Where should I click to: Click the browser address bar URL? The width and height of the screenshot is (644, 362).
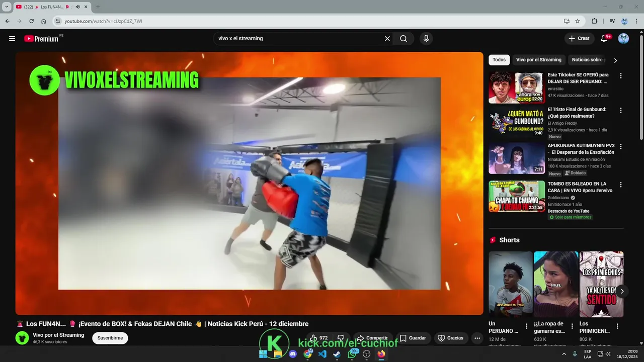click(103, 21)
